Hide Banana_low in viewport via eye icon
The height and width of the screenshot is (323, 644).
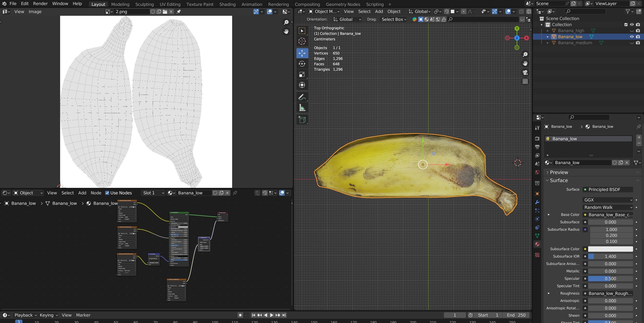pyautogui.click(x=632, y=37)
